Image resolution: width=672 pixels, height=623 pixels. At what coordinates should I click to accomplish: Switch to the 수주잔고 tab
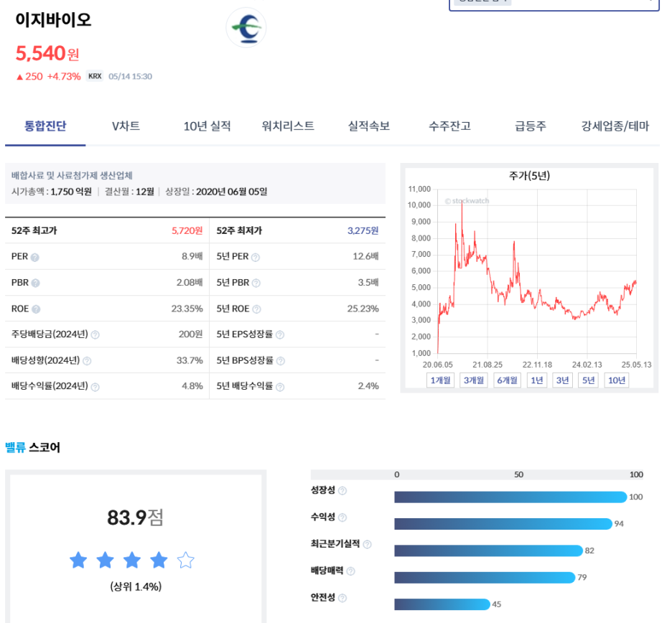pos(450,126)
